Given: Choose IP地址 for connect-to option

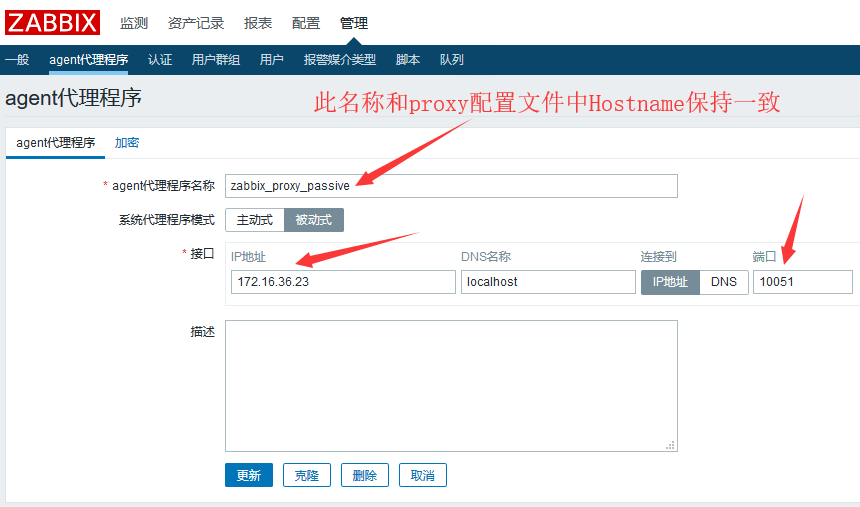Looking at the screenshot, I should (x=670, y=282).
